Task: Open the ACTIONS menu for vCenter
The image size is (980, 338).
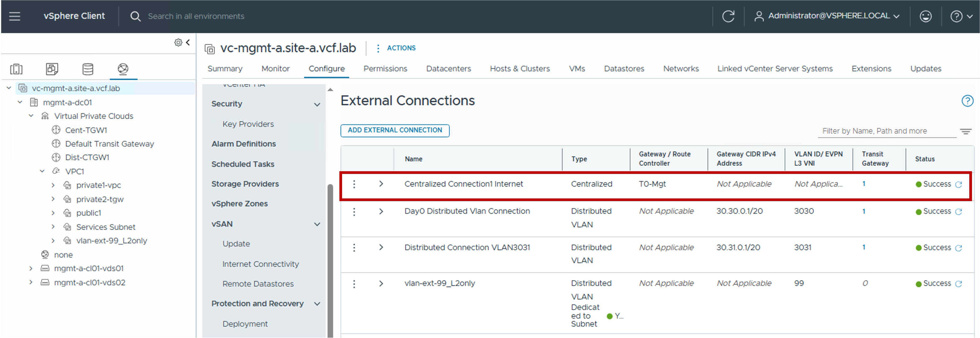Action: (396, 48)
